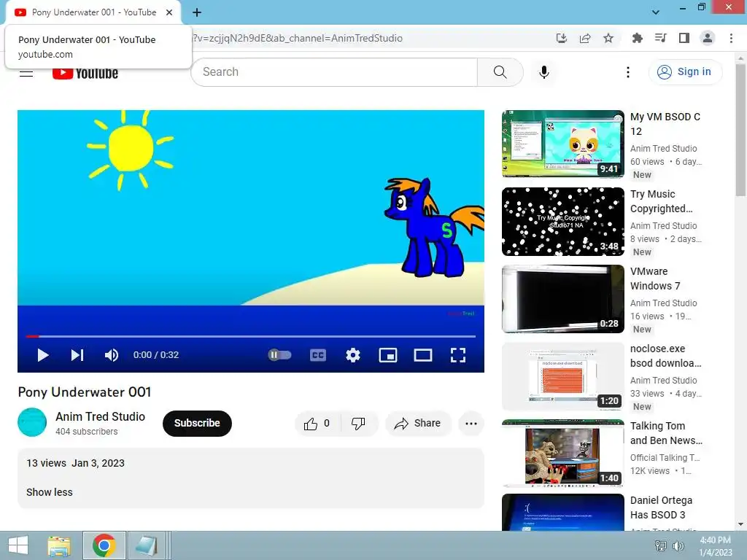Toggle closed captions CC button
The height and width of the screenshot is (560, 747).
tap(318, 355)
